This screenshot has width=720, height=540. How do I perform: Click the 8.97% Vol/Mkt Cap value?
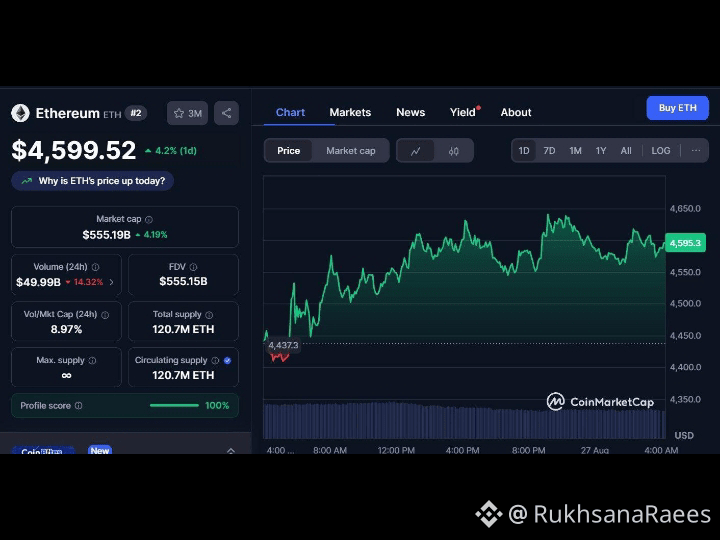click(x=66, y=329)
